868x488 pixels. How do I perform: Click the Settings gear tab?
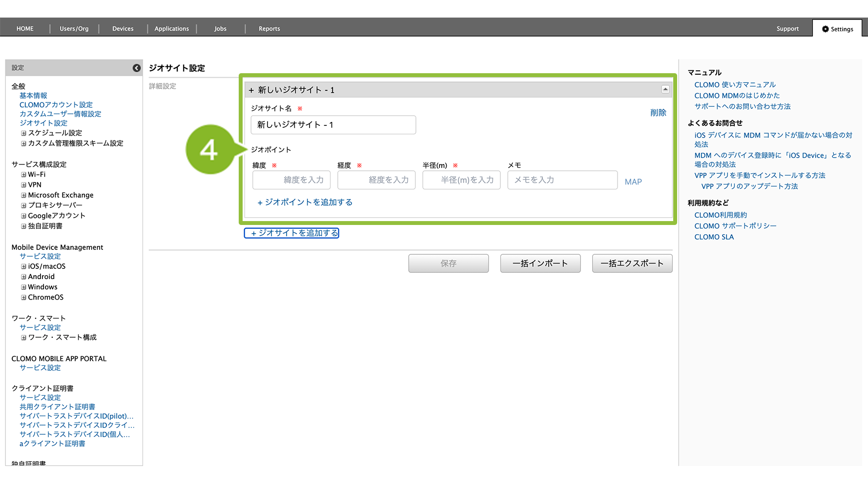(x=837, y=29)
